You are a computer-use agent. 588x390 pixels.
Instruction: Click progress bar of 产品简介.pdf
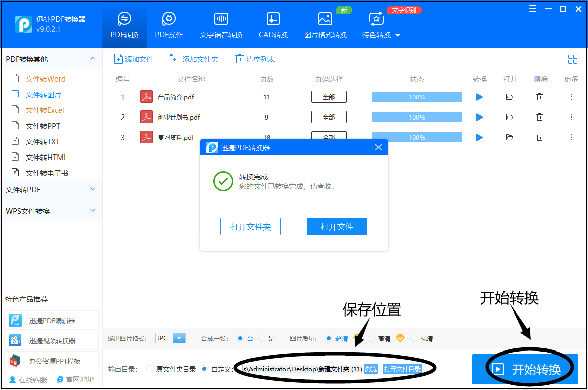point(417,97)
